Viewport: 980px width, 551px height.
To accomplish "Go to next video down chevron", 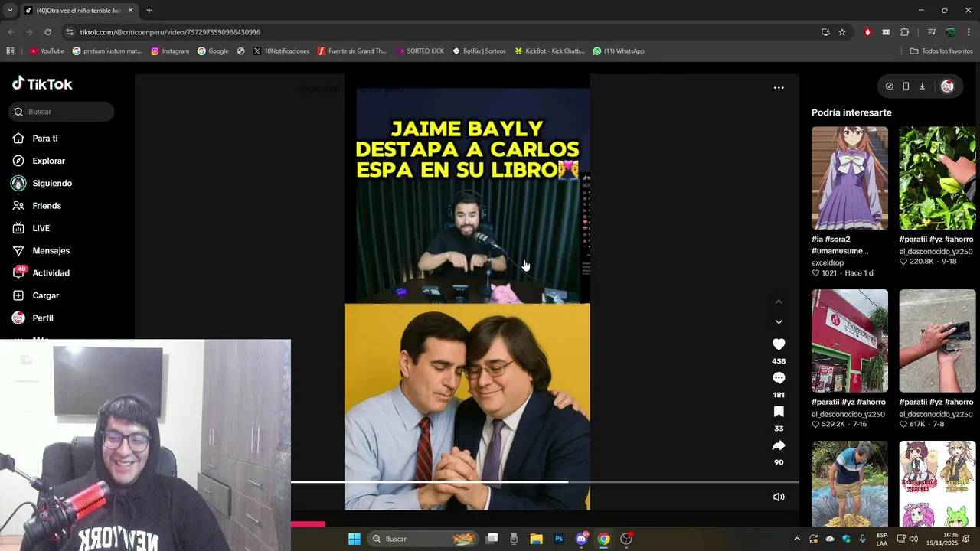I will click(x=779, y=322).
